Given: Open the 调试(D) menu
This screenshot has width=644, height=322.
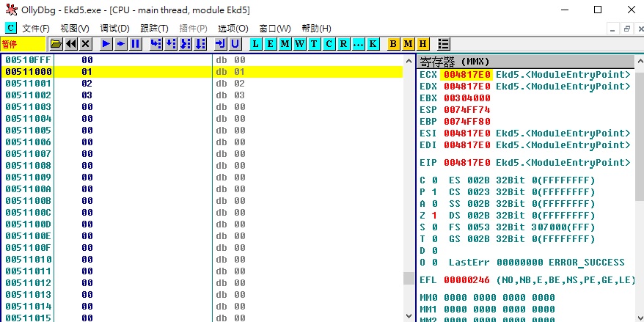Looking at the screenshot, I should [114, 28].
